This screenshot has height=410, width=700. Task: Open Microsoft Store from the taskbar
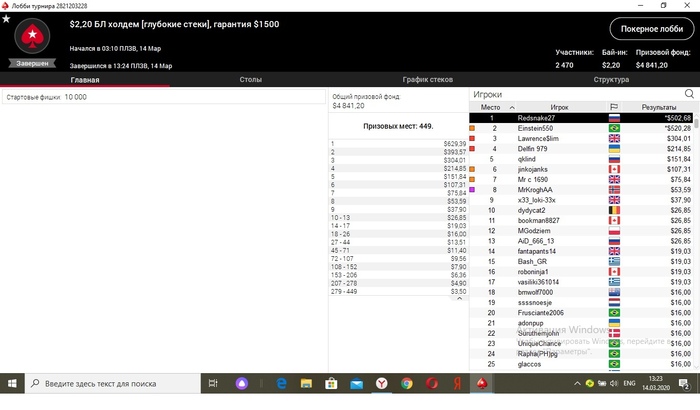click(x=331, y=384)
